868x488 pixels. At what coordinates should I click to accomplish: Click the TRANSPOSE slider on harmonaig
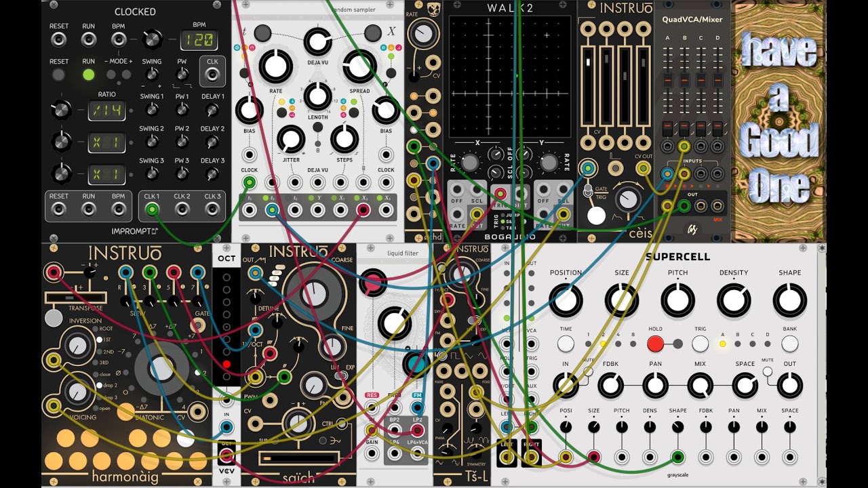pos(75,298)
